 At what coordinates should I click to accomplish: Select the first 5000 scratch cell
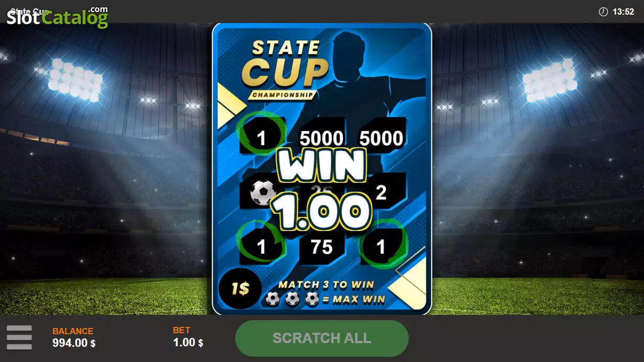(x=321, y=138)
